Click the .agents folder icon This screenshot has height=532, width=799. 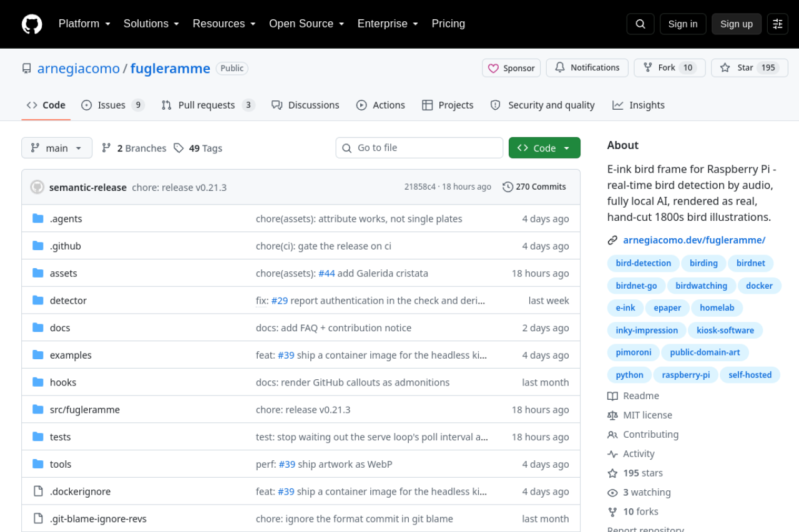pos(38,218)
